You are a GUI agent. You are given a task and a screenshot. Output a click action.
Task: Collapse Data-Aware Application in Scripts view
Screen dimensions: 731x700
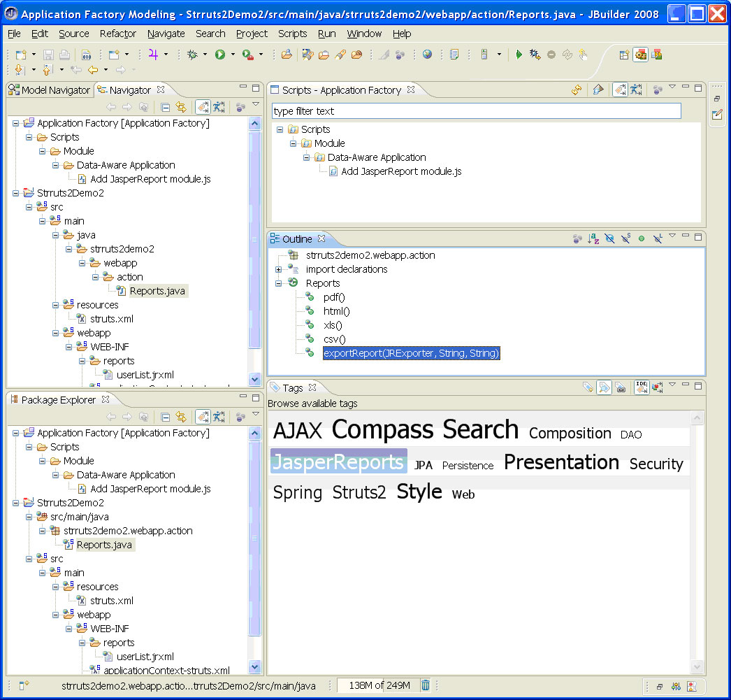(x=306, y=157)
